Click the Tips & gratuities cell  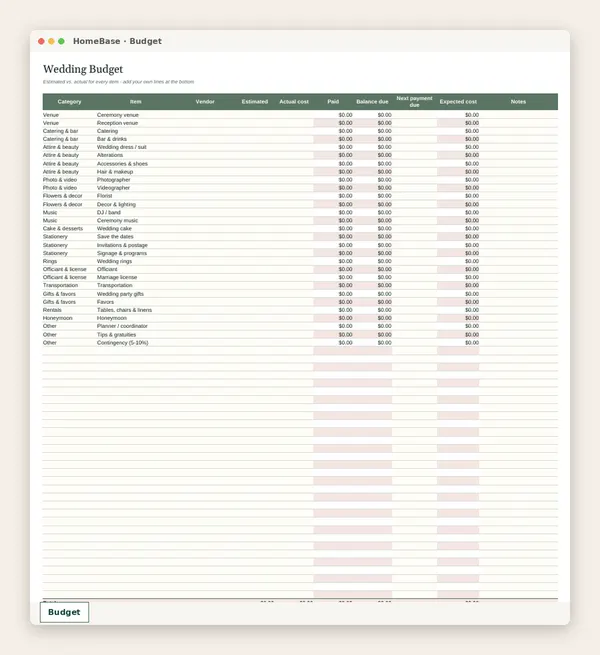[135, 335]
